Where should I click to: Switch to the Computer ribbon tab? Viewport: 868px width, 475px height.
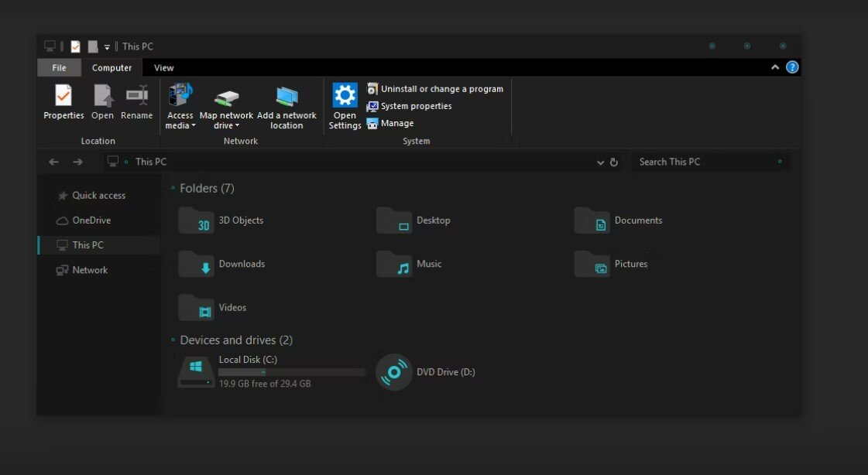[112, 67]
